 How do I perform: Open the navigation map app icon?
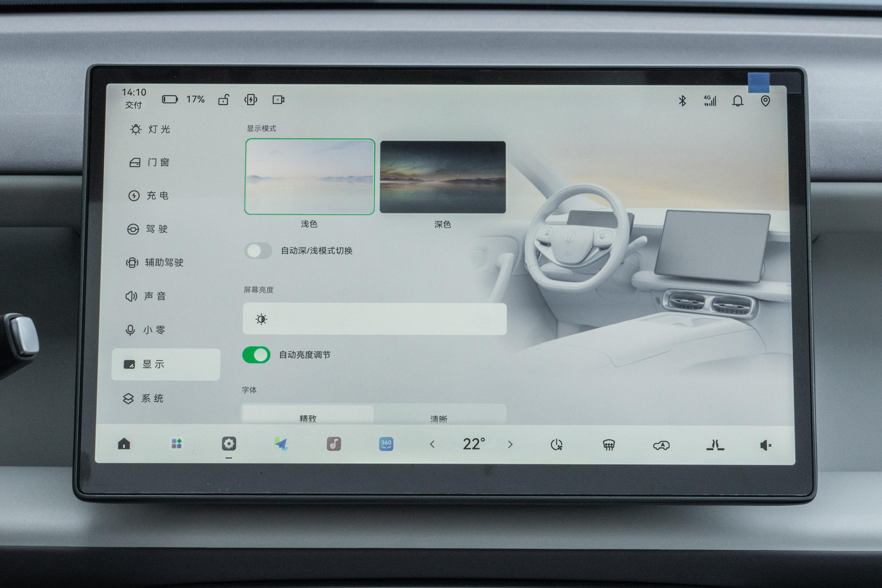[281, 444]
